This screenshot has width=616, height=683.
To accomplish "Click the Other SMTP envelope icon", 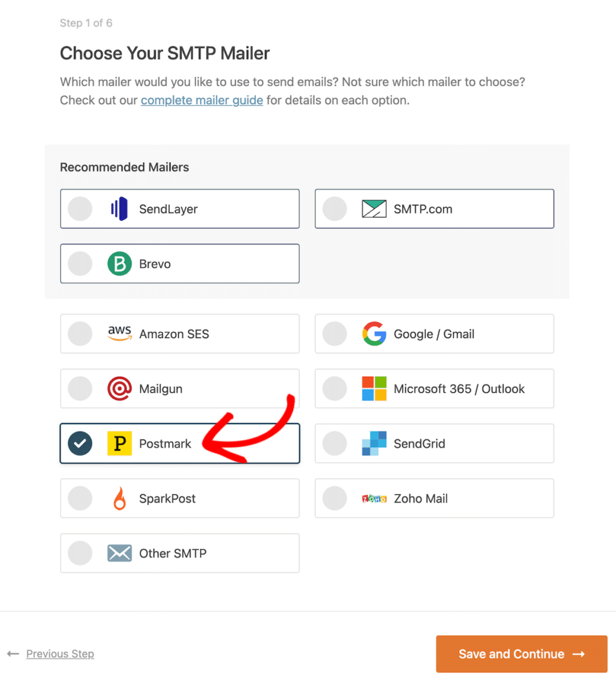I will [x=119, y=554].
